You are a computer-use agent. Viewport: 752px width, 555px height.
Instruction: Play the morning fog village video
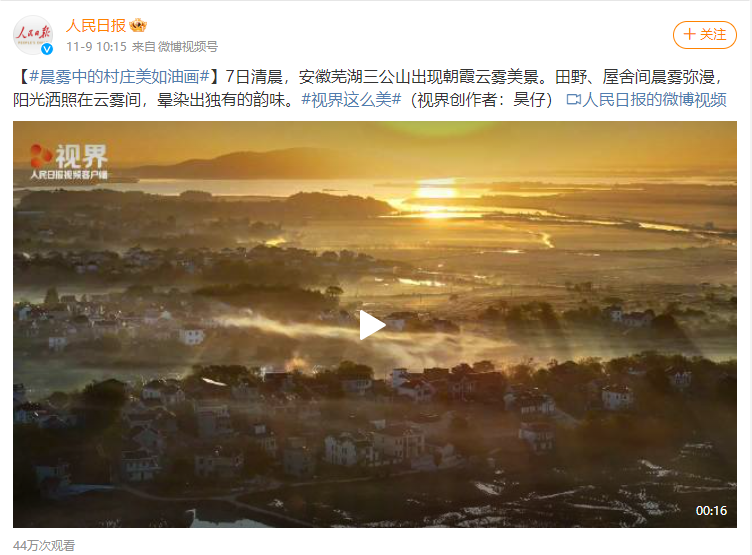click(372, 325)
